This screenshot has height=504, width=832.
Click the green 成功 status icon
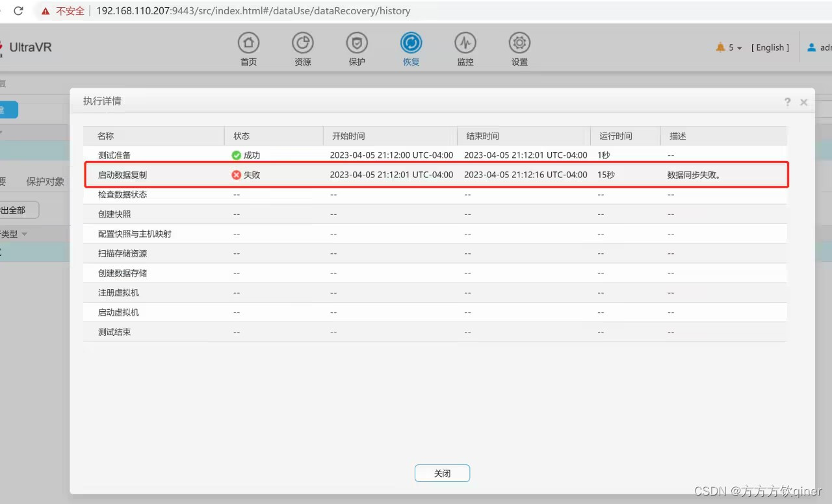(x=237, y=155)
